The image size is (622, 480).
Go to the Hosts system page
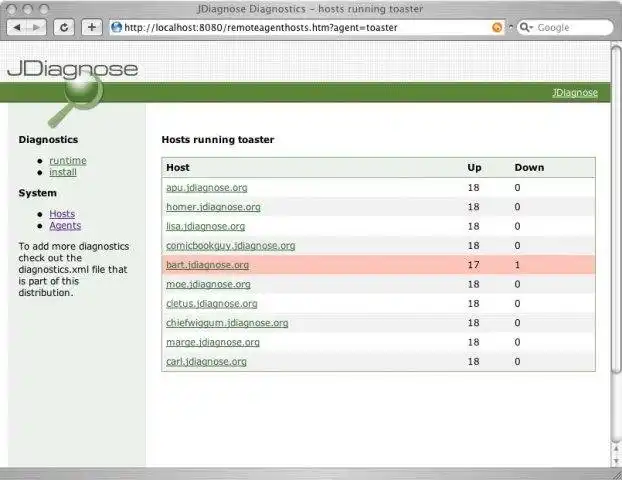pyautogui.click(x=62, y=214)
